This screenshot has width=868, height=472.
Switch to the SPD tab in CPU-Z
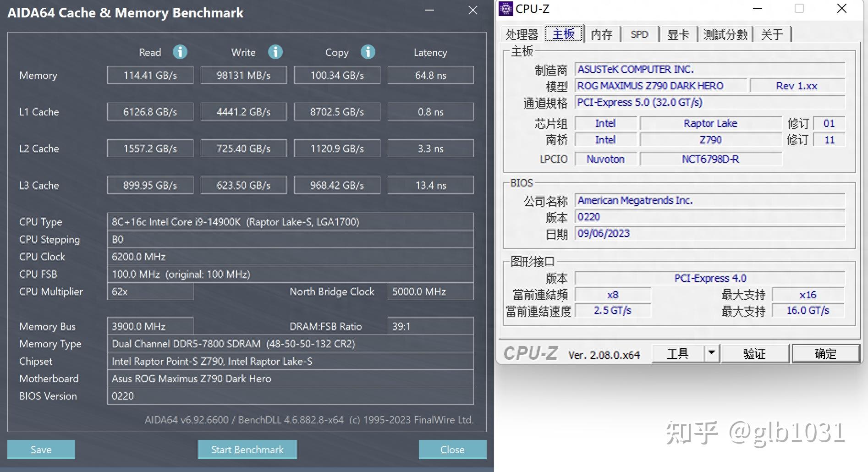639,34
